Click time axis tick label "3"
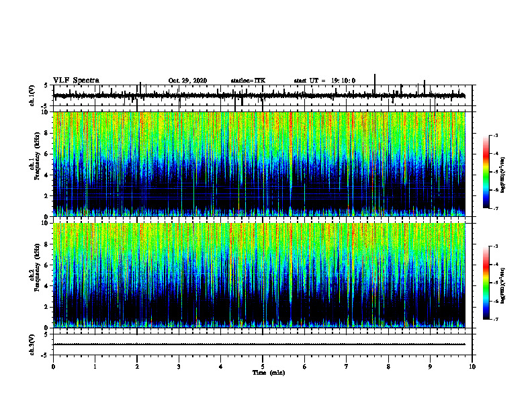The image size is (532, 411). [x=179, y=367]
